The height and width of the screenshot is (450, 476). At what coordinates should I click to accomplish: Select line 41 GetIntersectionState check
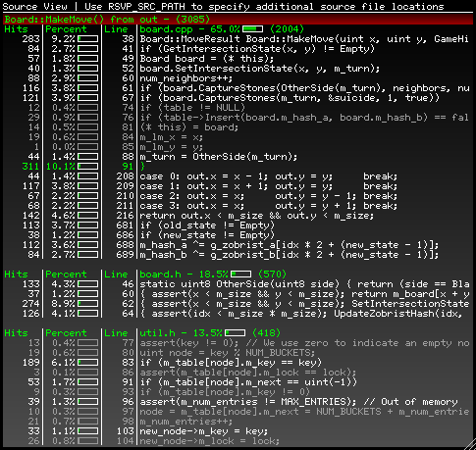click(257, 49)
